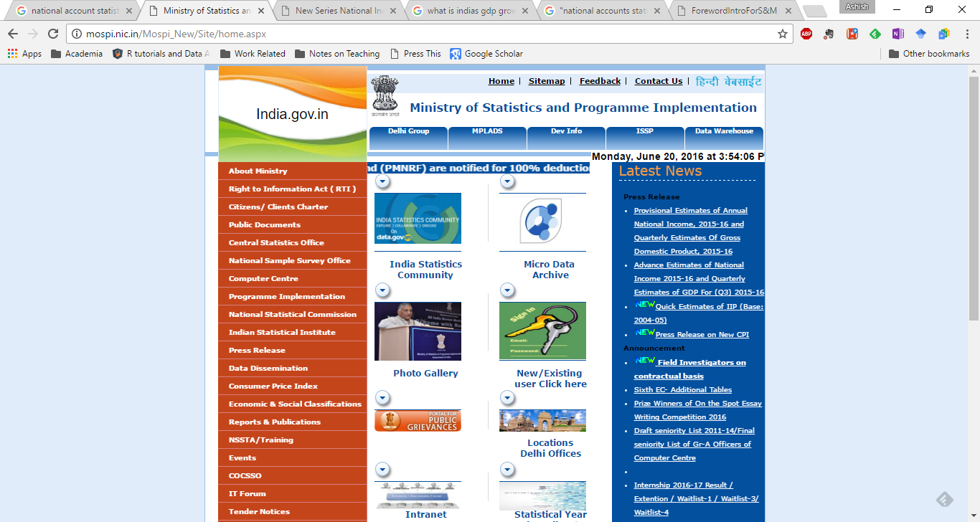Screen dimensions: 980x522
Task: Click the Ashish profile button in title bar
Action: [x=857, y=6]
